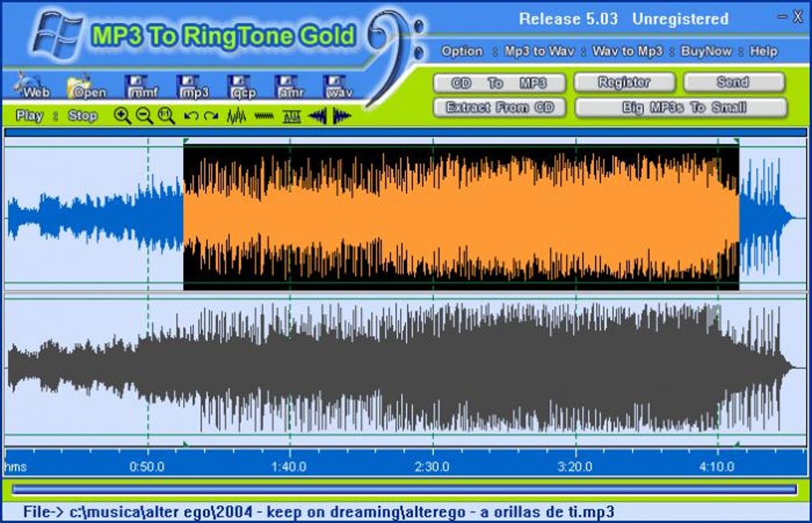
Task: Click the Send button
Action: [733, 82]
